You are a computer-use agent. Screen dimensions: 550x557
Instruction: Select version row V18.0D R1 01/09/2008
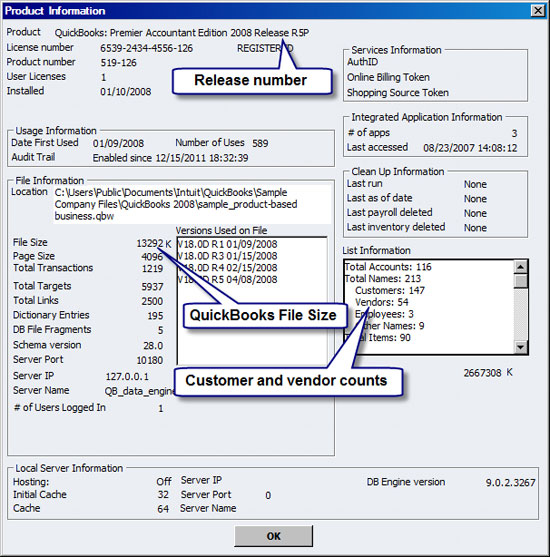(227, 244)
